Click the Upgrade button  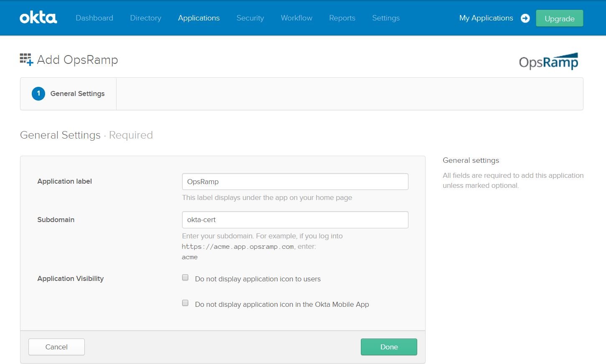click(x=559, y=18)
